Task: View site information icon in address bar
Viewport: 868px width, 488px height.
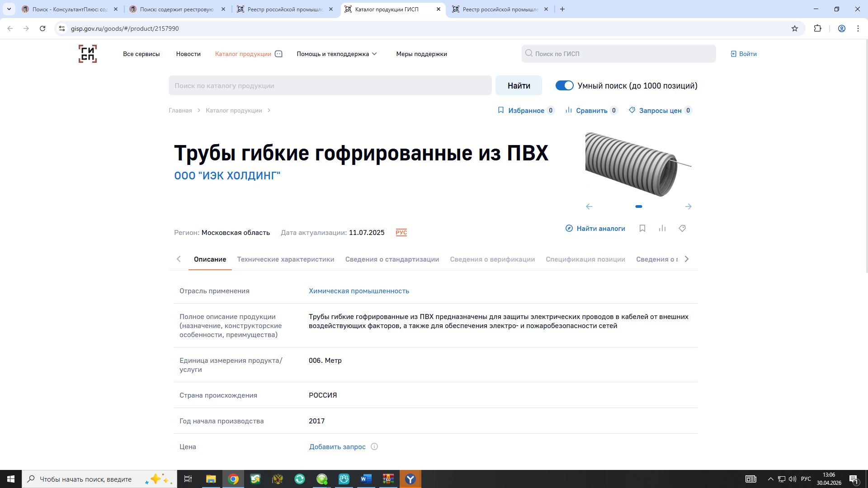Action: pos(62,28)
